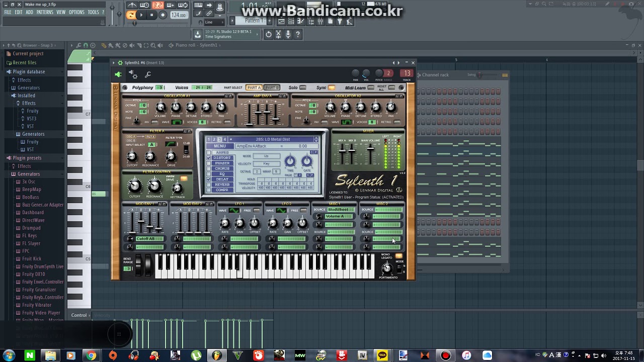Screen dimensions: 644x362
Task: Click the typing keyboard to piano icon
Action: tap(199, 5)
